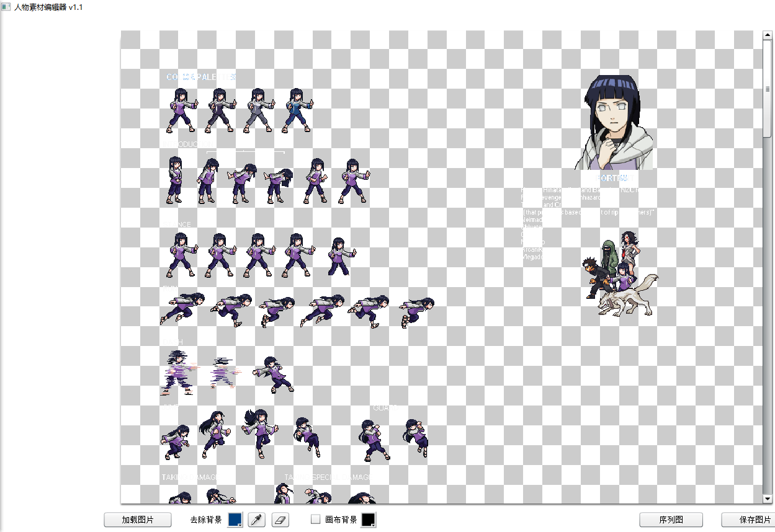Click the vertical scrollbar thumb

click(767, 89)
